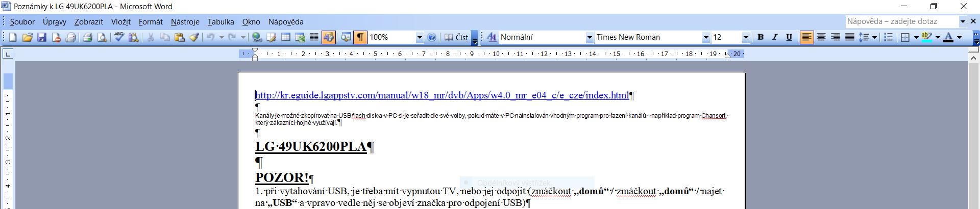Open the Okno menu
The height and width of the screenshot is (209, 980).
[251, 22]
